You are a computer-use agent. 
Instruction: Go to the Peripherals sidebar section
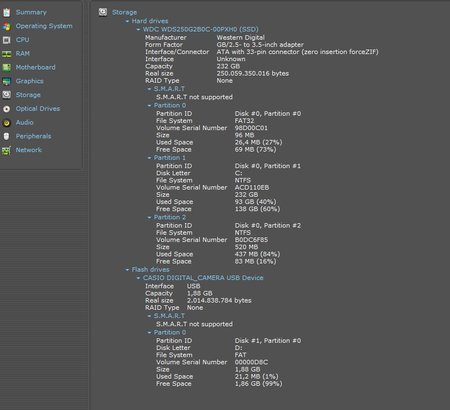(x=33, y=136)
